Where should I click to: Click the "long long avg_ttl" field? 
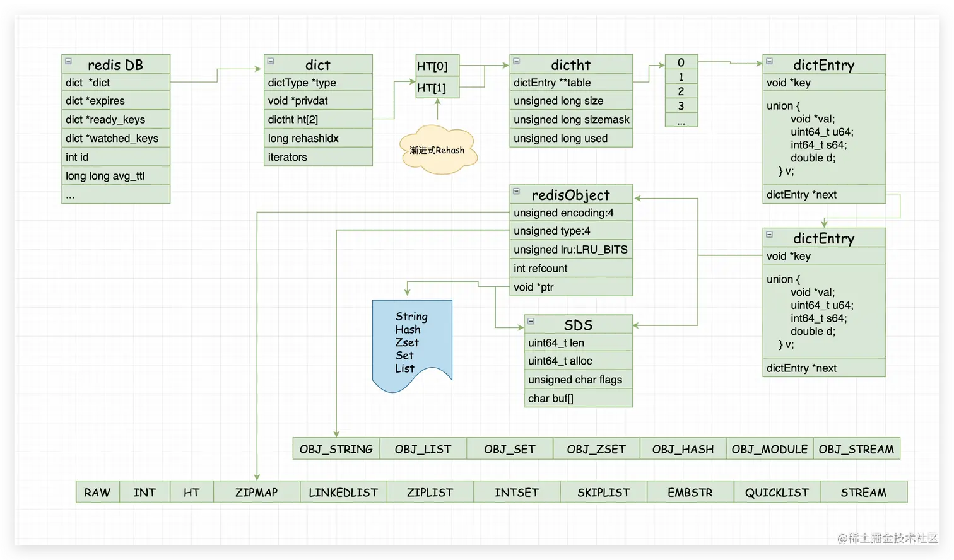point(116,176)
